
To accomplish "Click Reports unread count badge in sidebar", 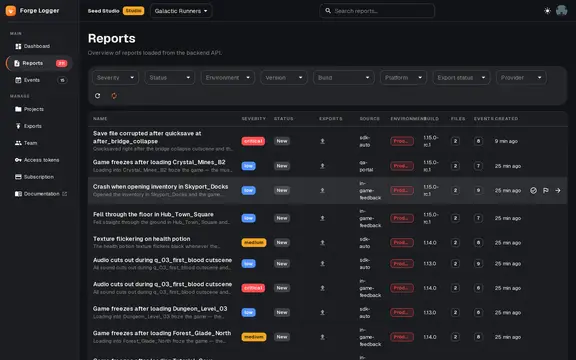I will pyautogui.click(x=61, y=63).
